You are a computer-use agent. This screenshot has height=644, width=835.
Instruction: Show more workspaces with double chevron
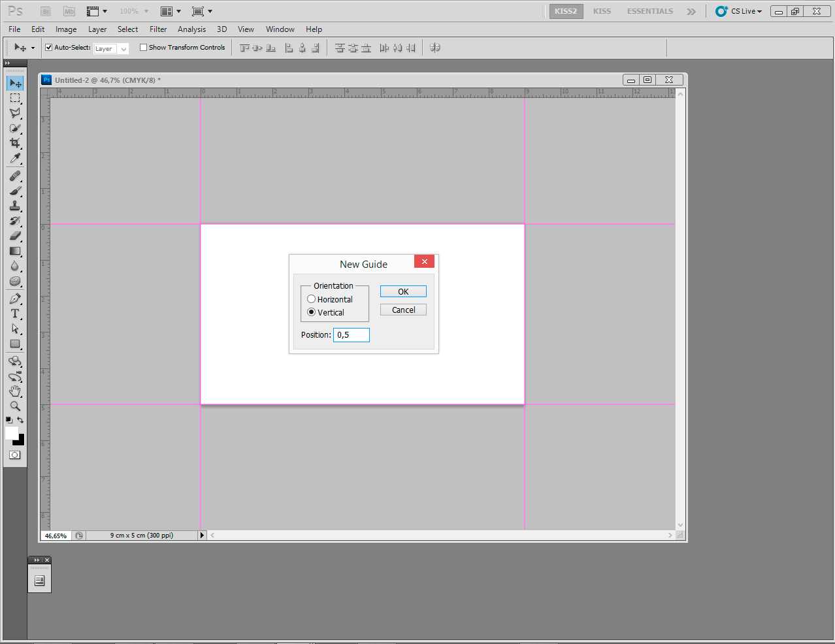pyautogui.click(x=691, y=11)
